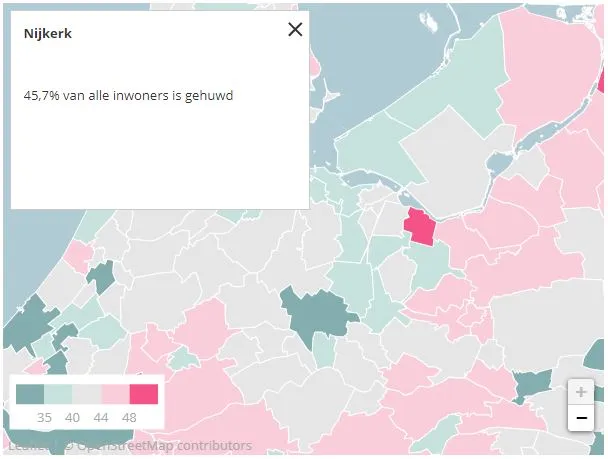Click dark teal municipality beside zoom controls
Image resolution: width=608 pixels, height=459 pixels.
tap(530, 385)
